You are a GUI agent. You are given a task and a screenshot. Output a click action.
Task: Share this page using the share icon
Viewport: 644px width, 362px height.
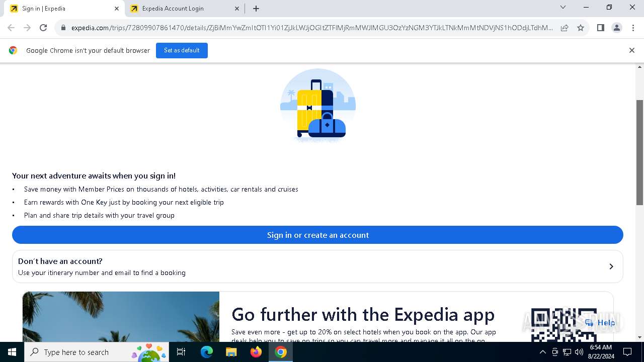pyautogui.click(x=565, y=28)
